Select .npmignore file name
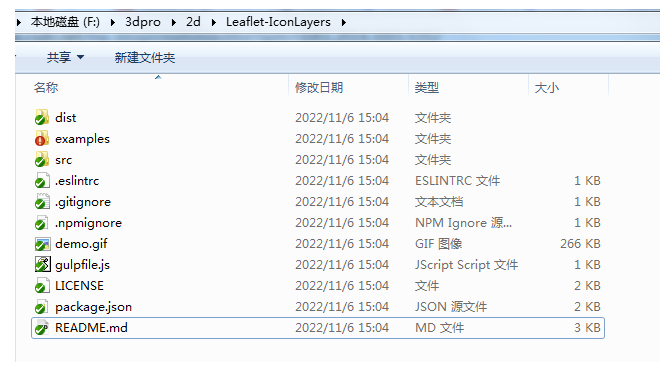Viewport: 671px width, 366px height. pyautogui.click(x=88, y=223)
